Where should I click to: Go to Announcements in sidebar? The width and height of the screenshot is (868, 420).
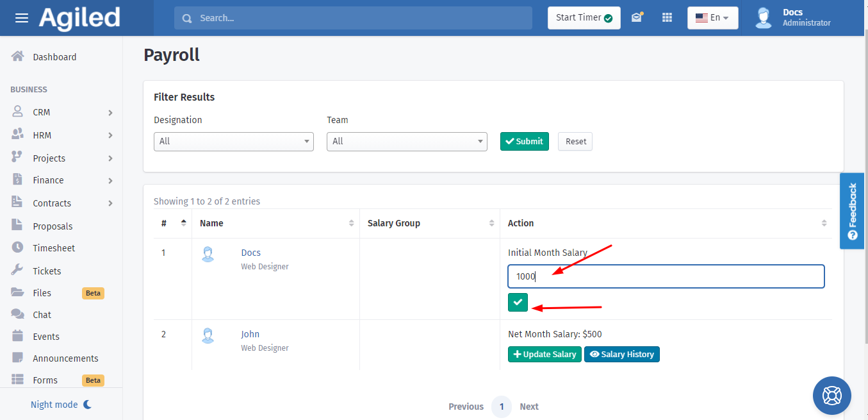[x=65, y=358]
